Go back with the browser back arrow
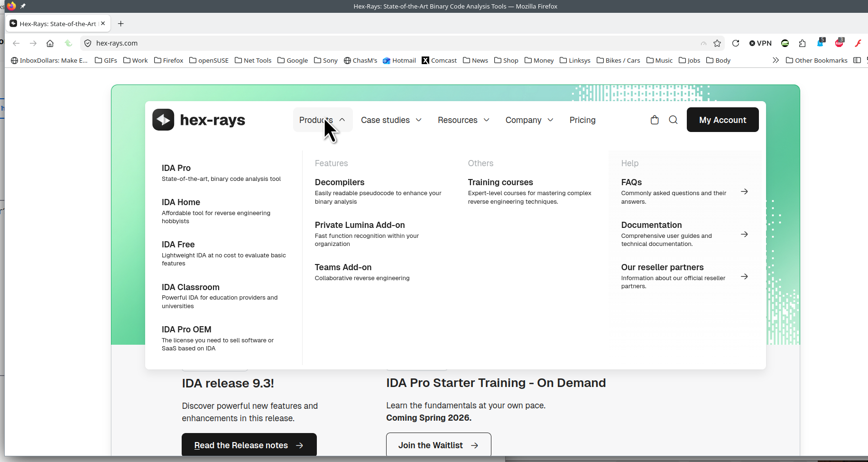 [x=16, y=43]
